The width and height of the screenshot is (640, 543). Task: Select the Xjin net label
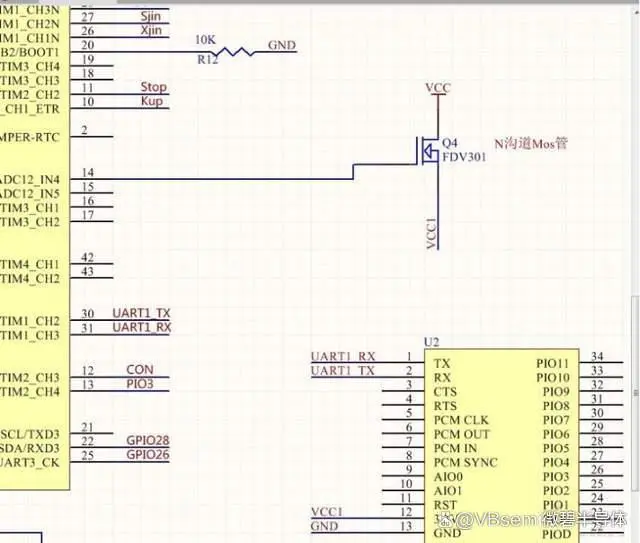click(151, 31)
